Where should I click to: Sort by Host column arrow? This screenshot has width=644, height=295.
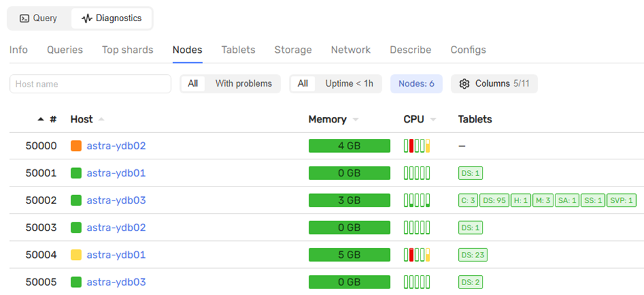pyautogui.click(x=101, y=120)
